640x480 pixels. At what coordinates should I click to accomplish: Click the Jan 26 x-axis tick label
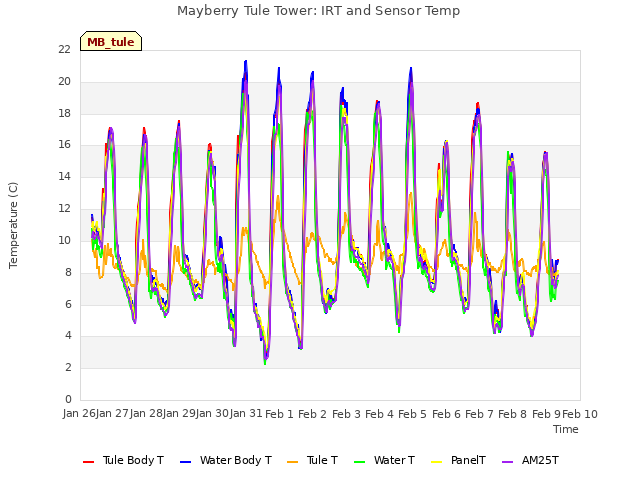click(79, 413)
